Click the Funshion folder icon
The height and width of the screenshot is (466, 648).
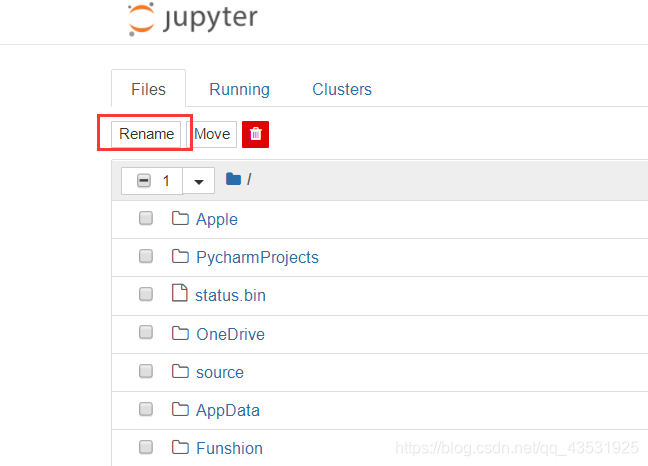coord(180,447)
